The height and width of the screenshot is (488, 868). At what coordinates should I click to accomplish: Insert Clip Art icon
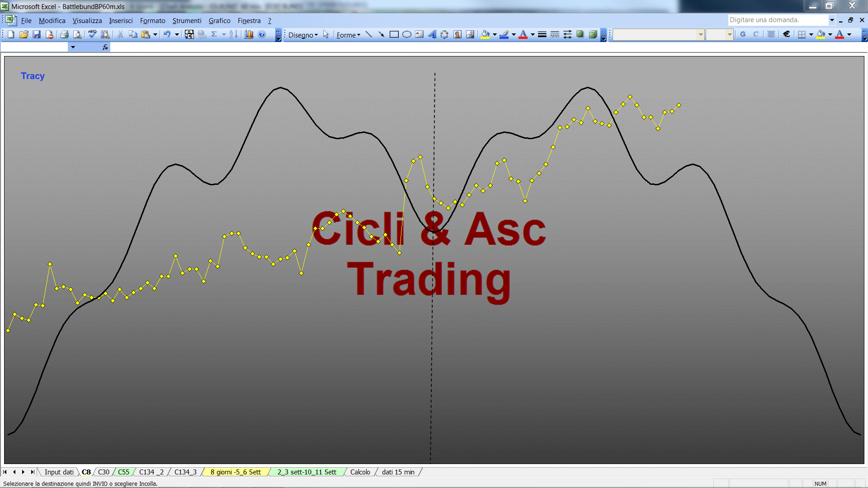coord(458,34)
